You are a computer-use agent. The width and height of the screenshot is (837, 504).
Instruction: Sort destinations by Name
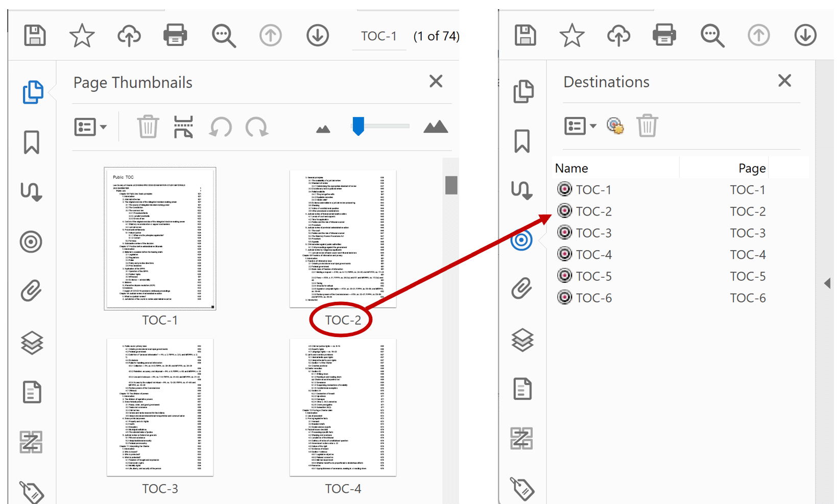[x=571, y=167]
